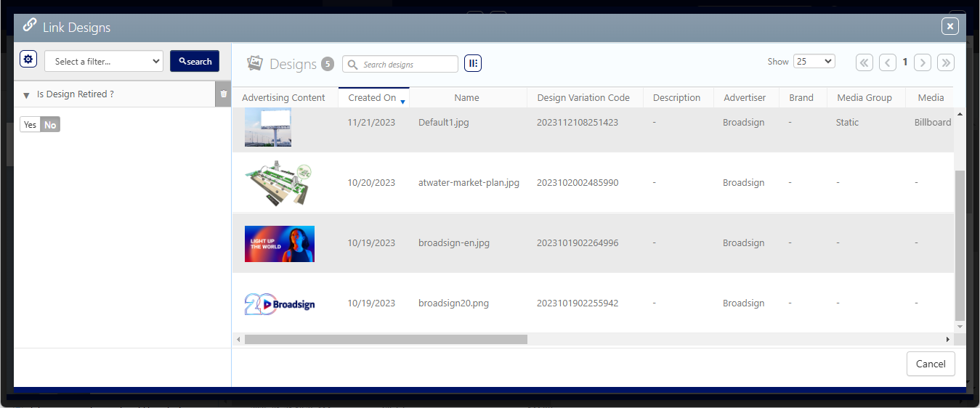The image size is (980, 408).
Task: Click Static media group cell
Action: coord(848,123)
